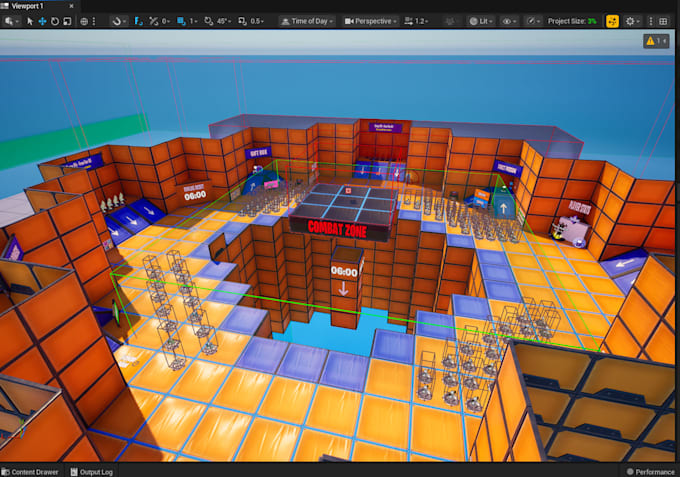Click the yellow warning notification badge
Screen dimensions: 680x477
pos(656,41)
